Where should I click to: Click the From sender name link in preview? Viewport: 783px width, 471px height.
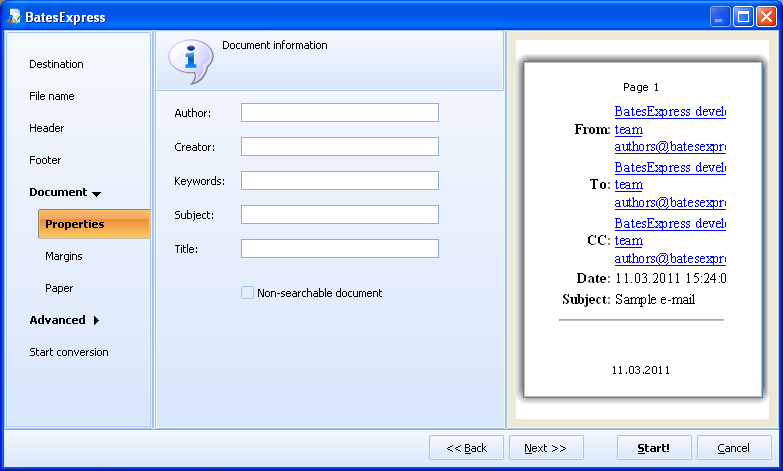coord(670,111)
